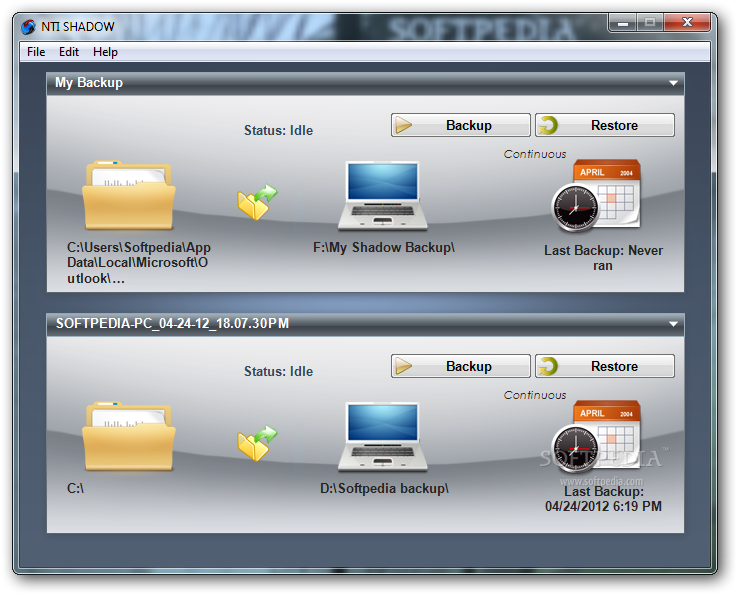Screen dimensions: 738x595
Task: Open the Edit menu
Action: tap(69, 52)
